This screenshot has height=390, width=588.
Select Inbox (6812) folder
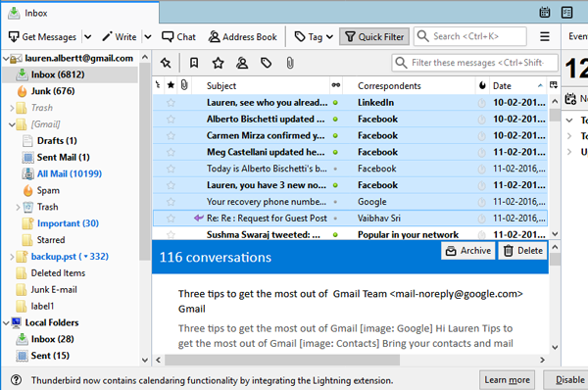(71, 74)
